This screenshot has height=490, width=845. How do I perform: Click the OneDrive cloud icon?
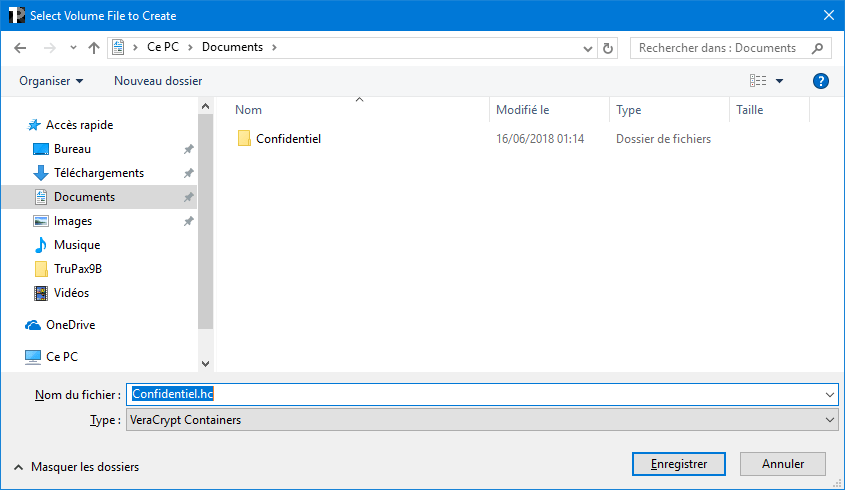(33, 325)
